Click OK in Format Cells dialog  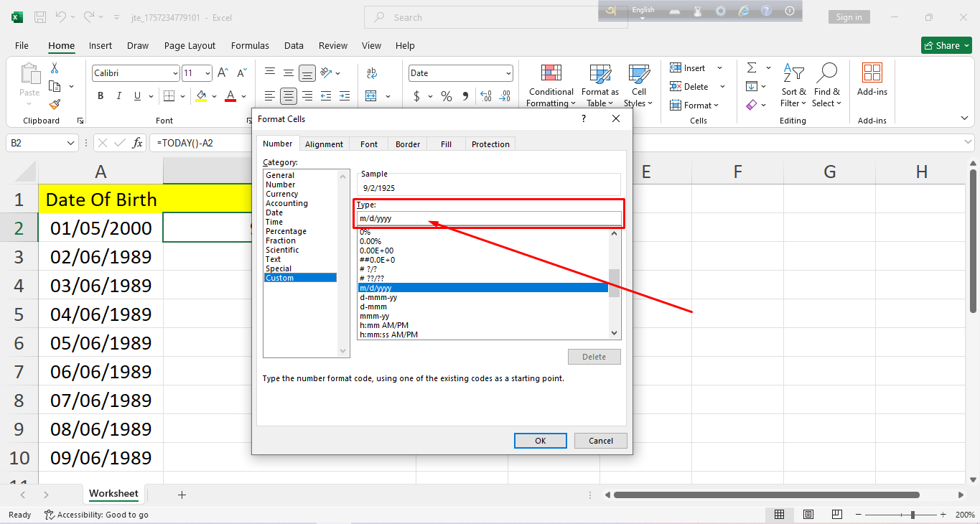[540, 441]
